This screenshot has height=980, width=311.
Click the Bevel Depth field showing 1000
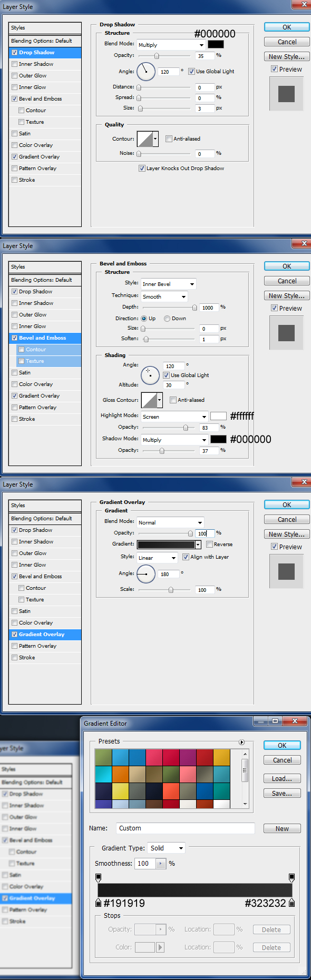pyautogui.click(x=209, y=308)
